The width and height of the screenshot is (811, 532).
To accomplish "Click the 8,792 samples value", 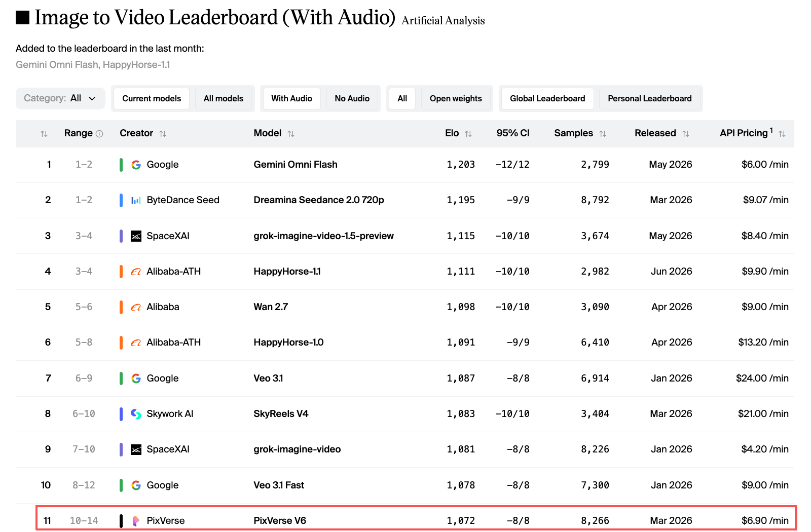I will click(x=595, y=200).
